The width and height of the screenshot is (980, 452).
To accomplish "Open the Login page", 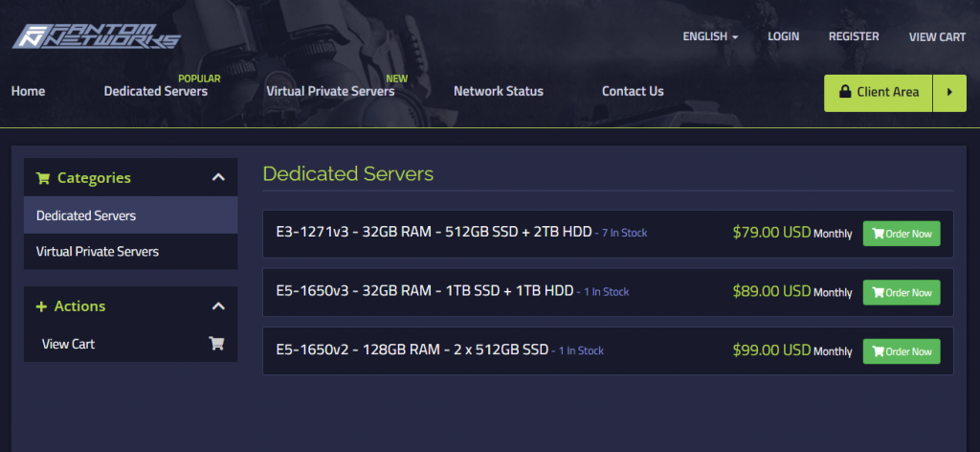I will click(x=783, y=37).
